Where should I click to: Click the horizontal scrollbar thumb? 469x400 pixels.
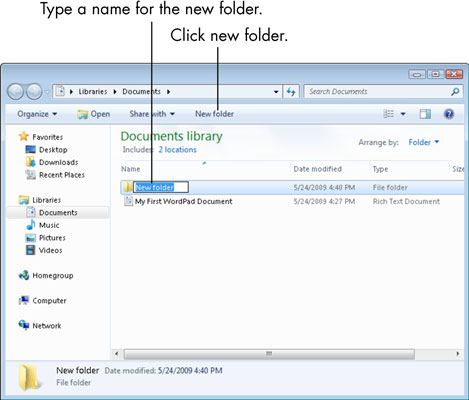pyautogui.click(x=269, y=354)
